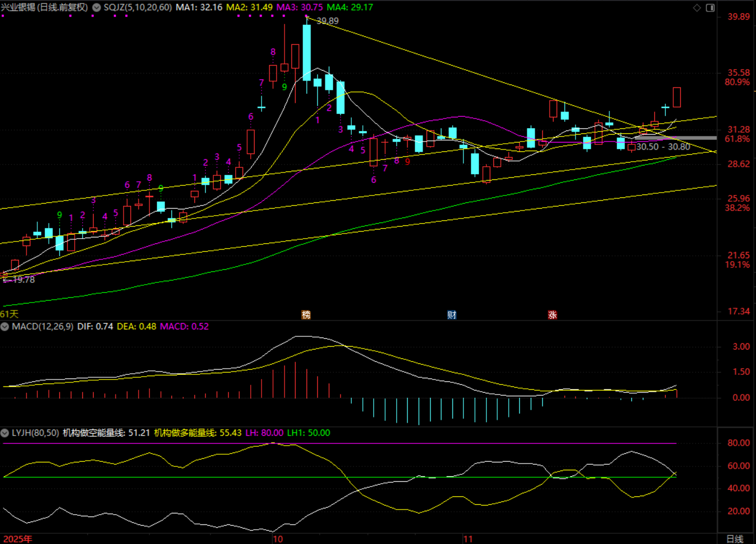756x544 pixels.
Task: Click the green number 9 sequence marker at peak
Action: [x=284, y=87]
